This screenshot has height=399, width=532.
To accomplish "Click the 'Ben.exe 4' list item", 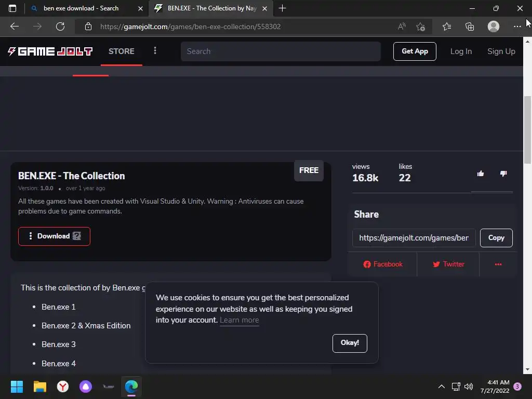I will coord(59,364).
